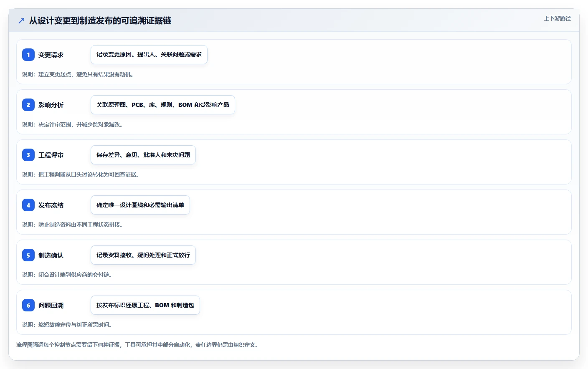Click the note 把工程判断从口头讨论转化为可回查证据
Screen dimensions: 588x369
click(x=81, y=174)
